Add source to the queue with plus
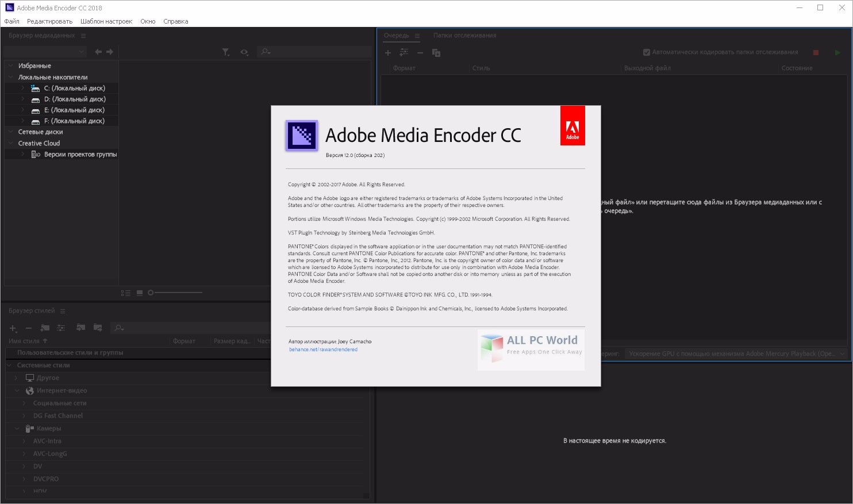This screenshot has width=853, height=504. pyautogui.click(x=388, y=53)
